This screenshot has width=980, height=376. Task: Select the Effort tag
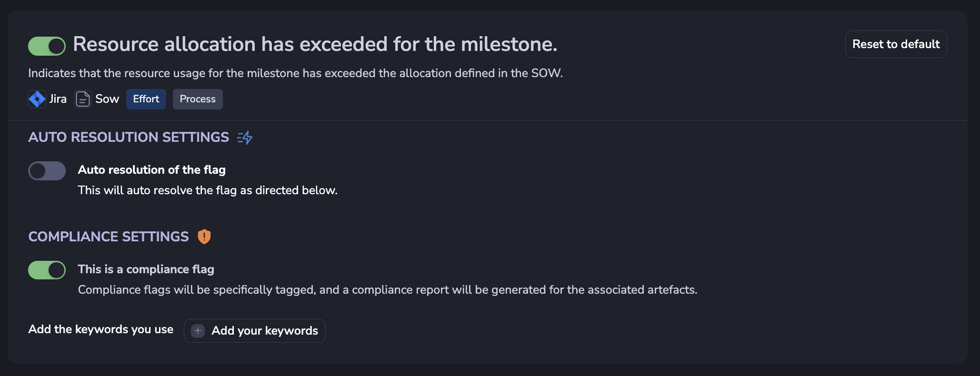[146, 99]
